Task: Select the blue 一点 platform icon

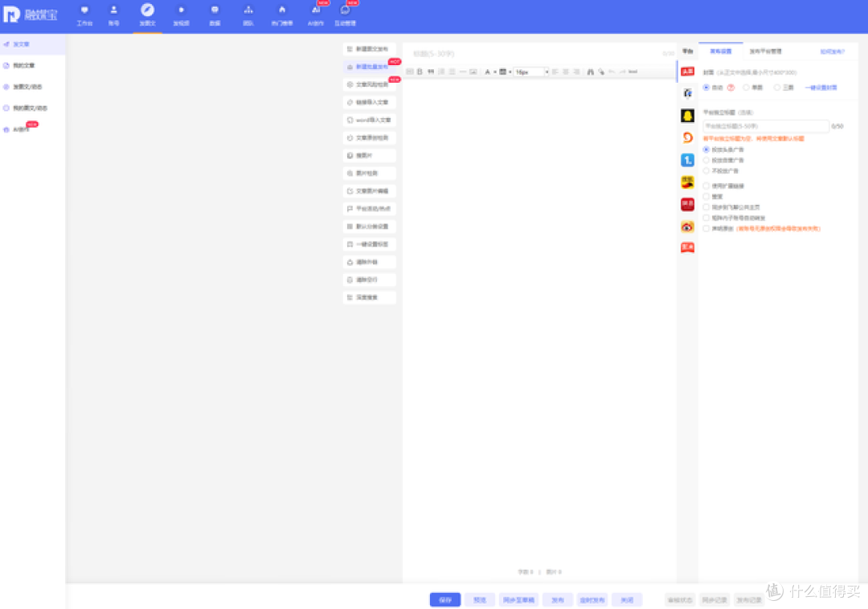Action: click(x=687, y=160)
